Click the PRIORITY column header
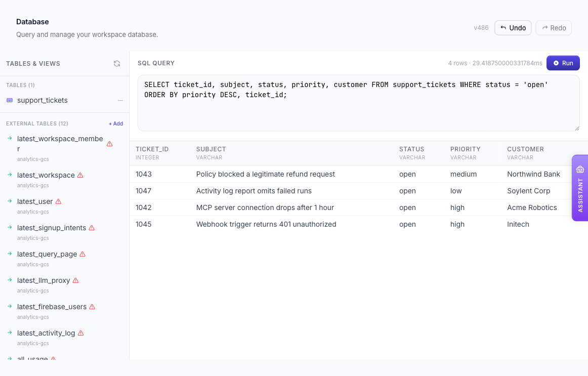588x376 pixels. [466, 149]
